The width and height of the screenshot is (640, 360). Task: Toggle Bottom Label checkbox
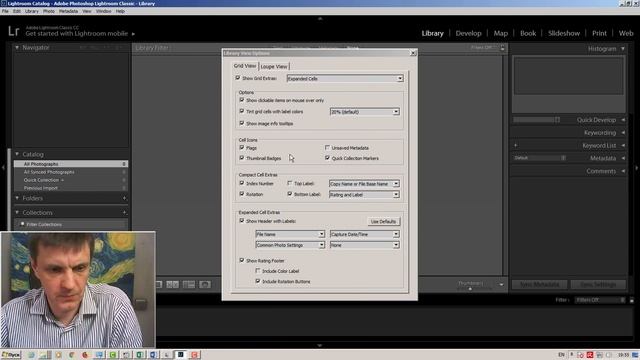click(x=290, y=194)
